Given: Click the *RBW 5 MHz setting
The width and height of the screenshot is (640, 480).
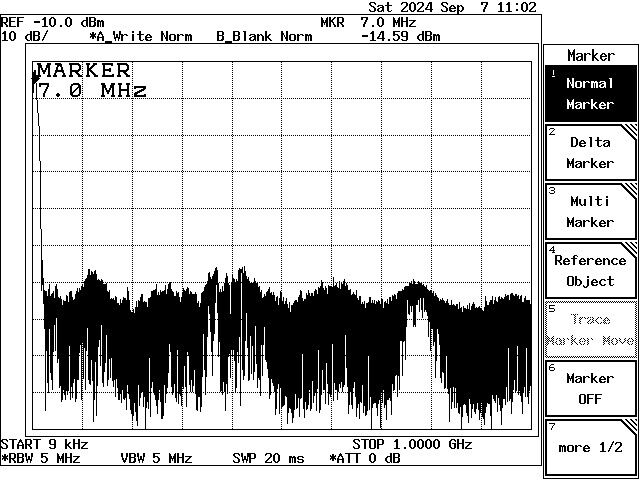Looking at the screenshot, I should pos(40,458).
